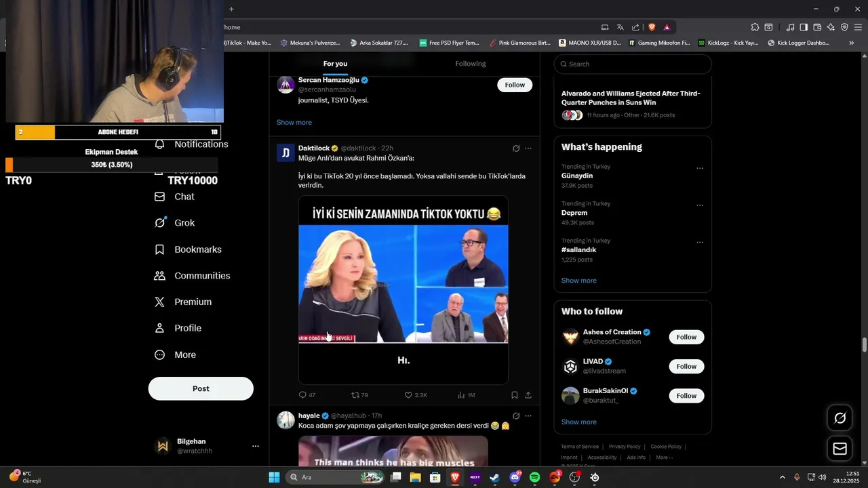Screen dimensions: 868x488
Task: Open account menu next to Bilgehan
Action: click(x=256, y=446)
